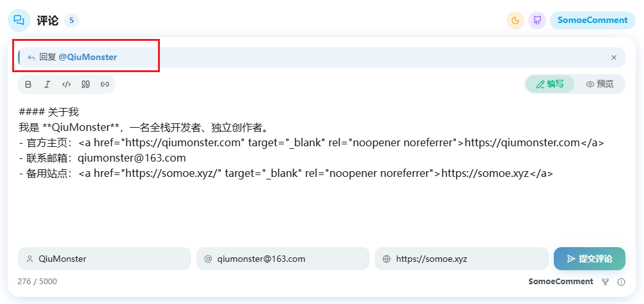Screen dimensions: 644x304
Task: Open the SomoeComment footer link
Action: tap(561, 282)
